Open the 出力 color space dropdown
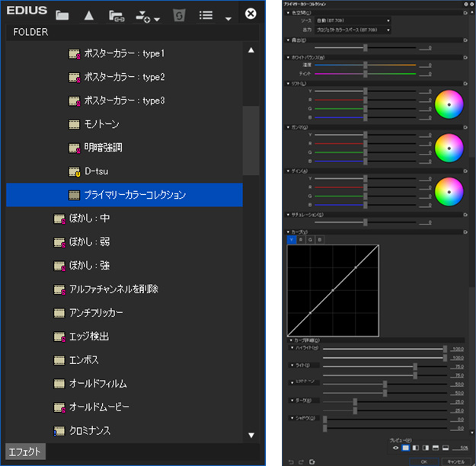 pos(353,30)
